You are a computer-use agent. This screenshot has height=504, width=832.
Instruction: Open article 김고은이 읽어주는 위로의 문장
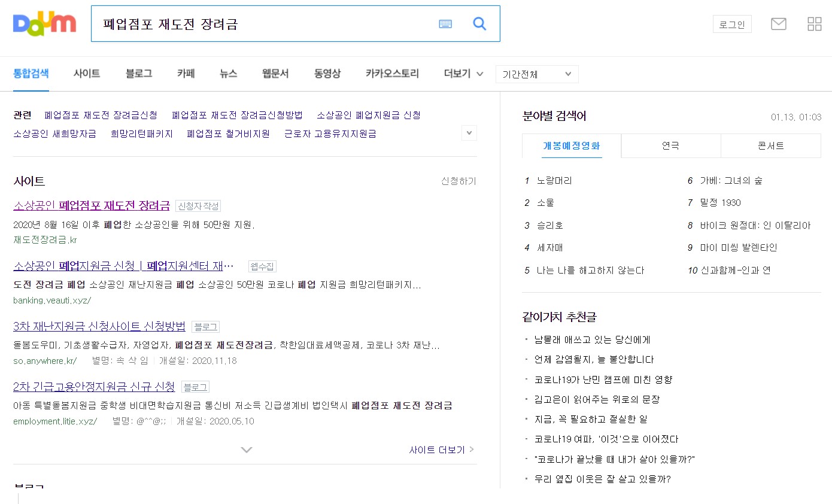coord(597,399)
